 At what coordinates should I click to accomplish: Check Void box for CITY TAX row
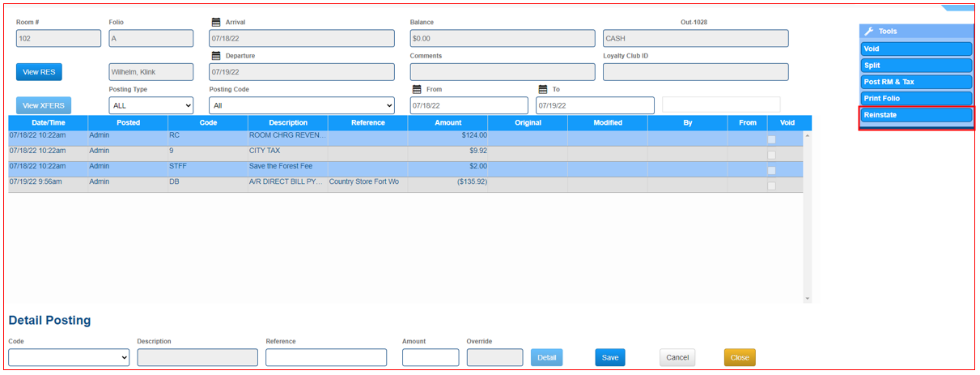tap(771, 155)
